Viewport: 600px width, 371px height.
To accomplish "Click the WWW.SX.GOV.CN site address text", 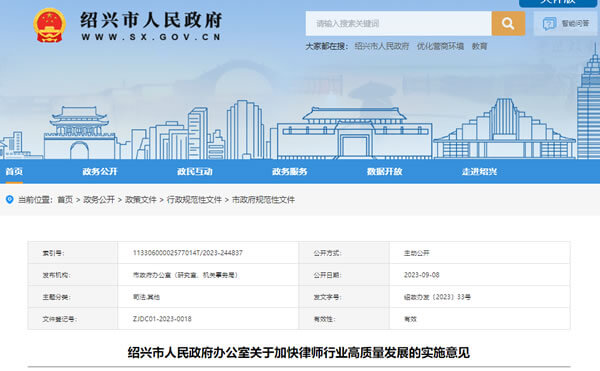I will click(151, 37).
